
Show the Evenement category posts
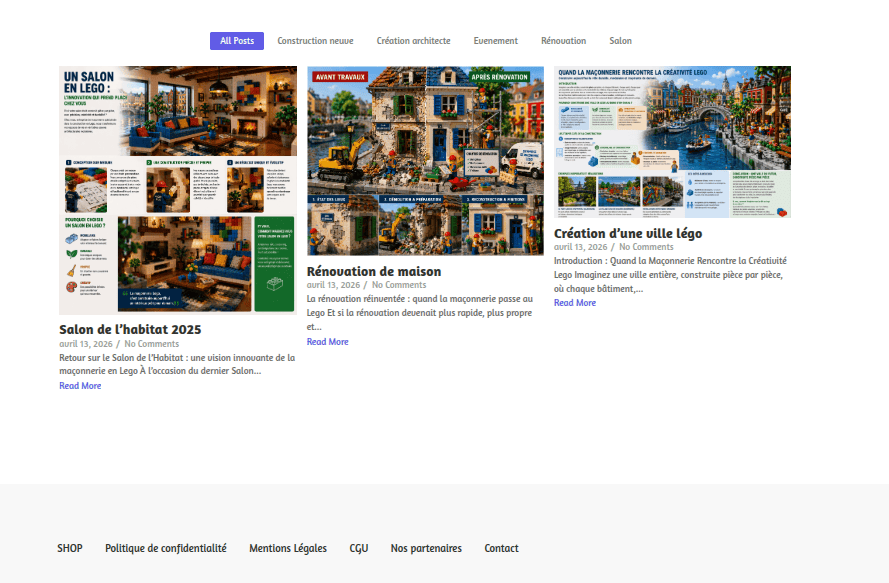coord(496,41)
